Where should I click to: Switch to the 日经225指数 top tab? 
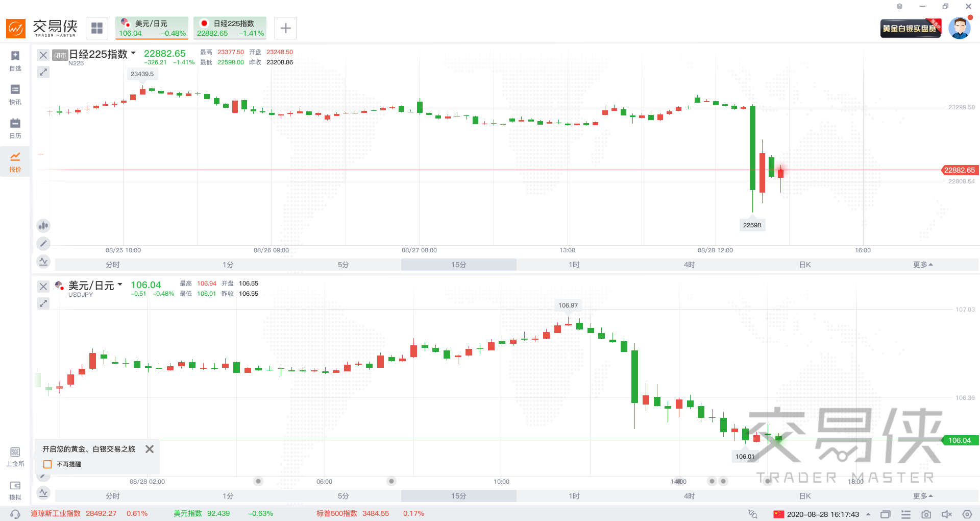pyautogui.click(x=230, y=28)
